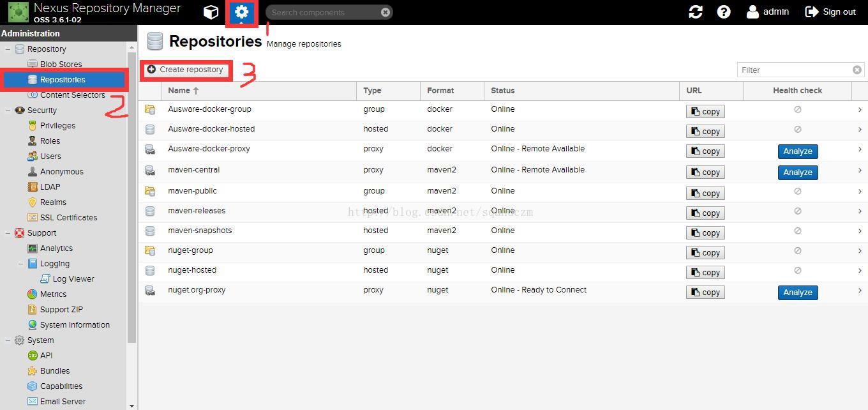Collapse the Logging tree node
Screen dimensions: 868x410
[x=20, y=264]
